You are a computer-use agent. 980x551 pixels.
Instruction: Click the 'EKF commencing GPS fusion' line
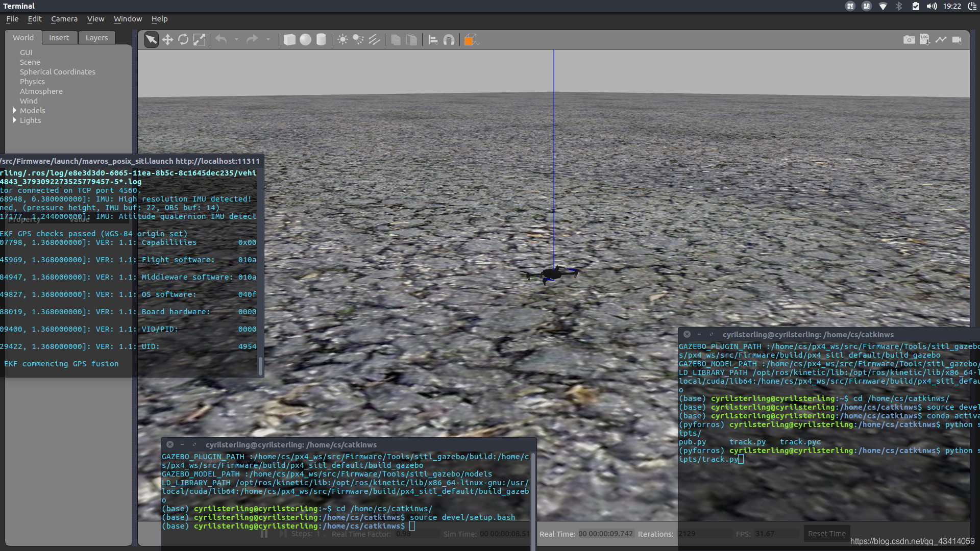pos(61,364)
